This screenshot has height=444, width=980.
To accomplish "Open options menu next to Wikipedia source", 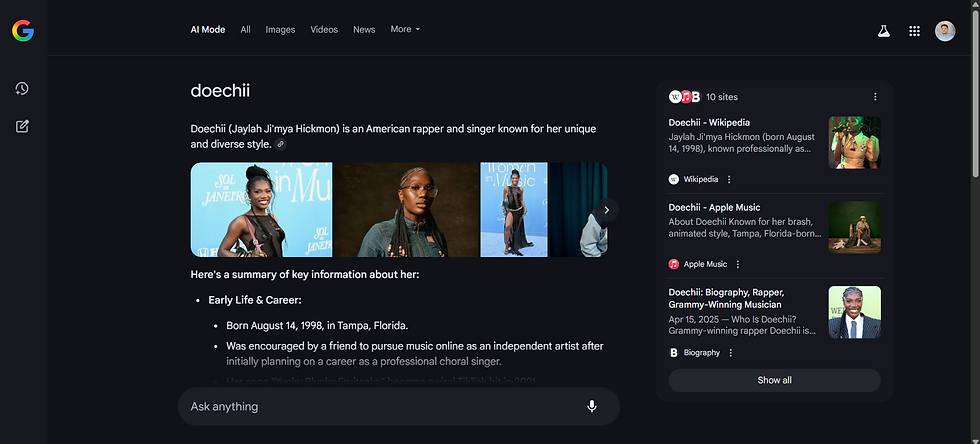I will pos(729,179).
